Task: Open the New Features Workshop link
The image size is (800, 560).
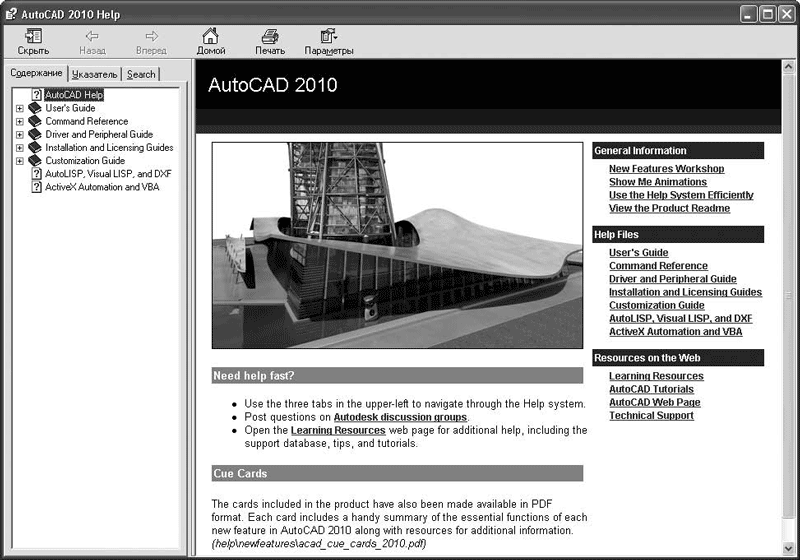Action: [x=666, y=169]
